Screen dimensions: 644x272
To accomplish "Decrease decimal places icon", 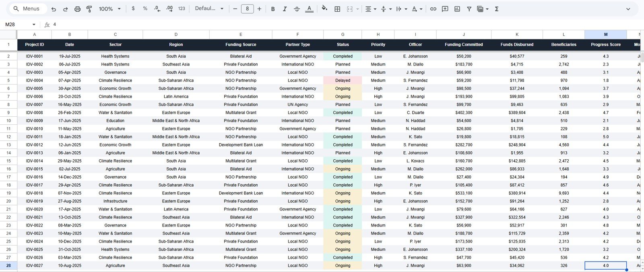I will 157,8.
